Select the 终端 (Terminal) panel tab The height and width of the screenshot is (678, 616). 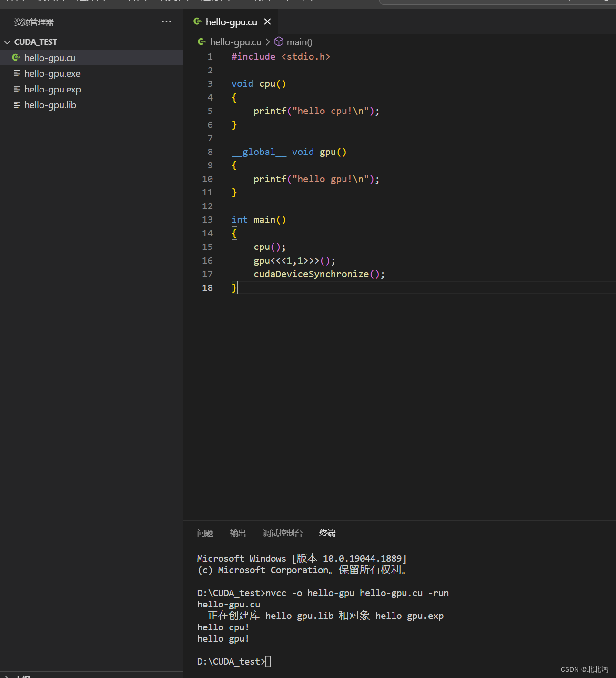pyautogui.click(x=327, y=533)
